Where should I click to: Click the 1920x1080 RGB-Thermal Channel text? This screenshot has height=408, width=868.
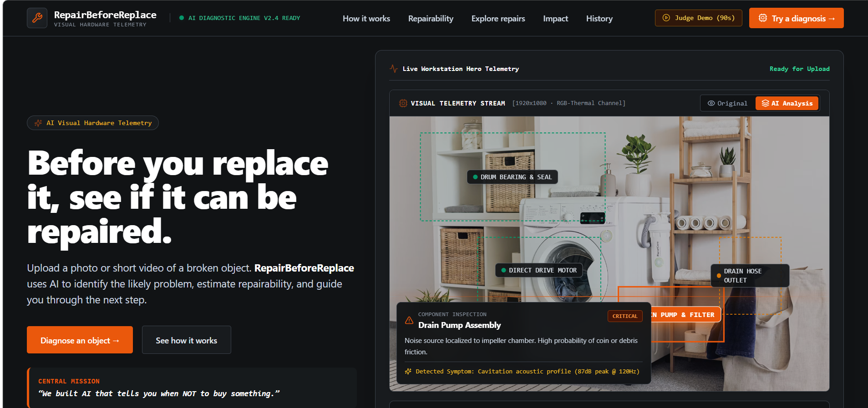tap(569, 103)
